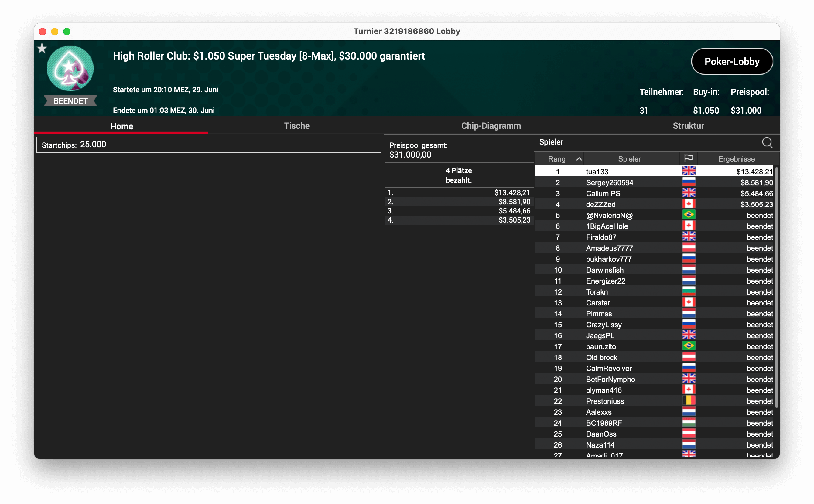Click the UK flag beside tua133

click(688, 171)
